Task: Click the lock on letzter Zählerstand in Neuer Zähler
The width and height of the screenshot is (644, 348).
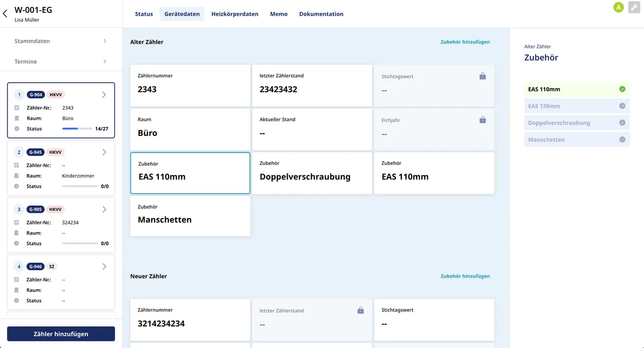Action: (360, 310)
